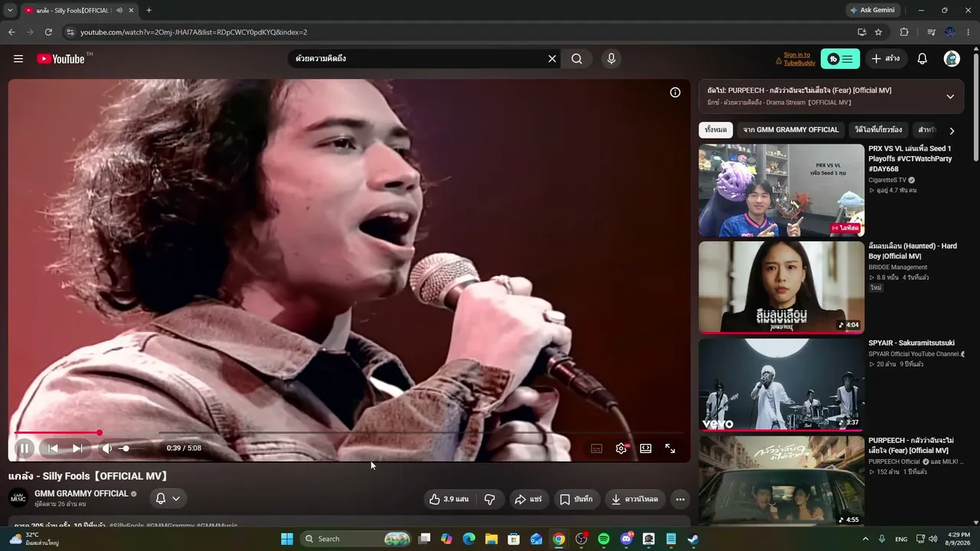This screenshot has height=551, width=980.
Task: Clear the search box text
Action: click(552, 59)
